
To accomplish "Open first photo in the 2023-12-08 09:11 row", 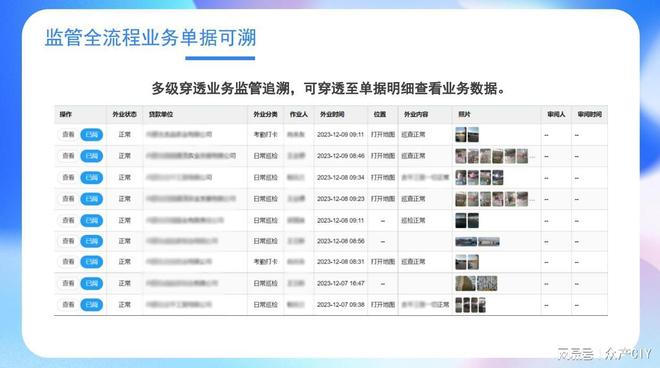I will pos(461,220).
